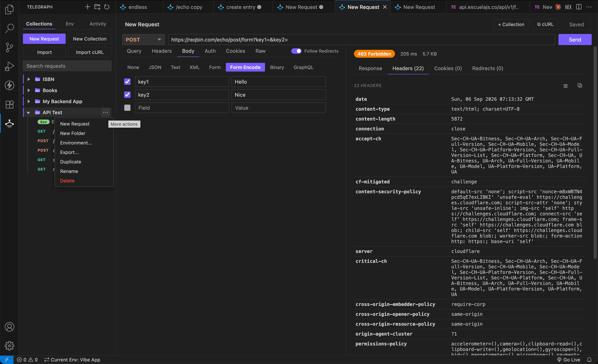
Task: Open the Explorer view in activity bar
Action: tap(9, 9)
